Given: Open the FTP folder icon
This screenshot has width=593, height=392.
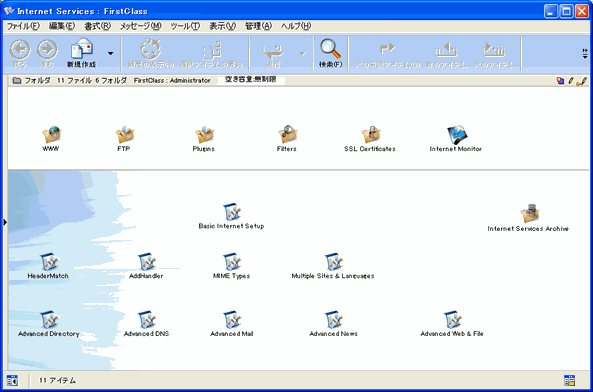Looking at the screenshot, I should (124, 135).
